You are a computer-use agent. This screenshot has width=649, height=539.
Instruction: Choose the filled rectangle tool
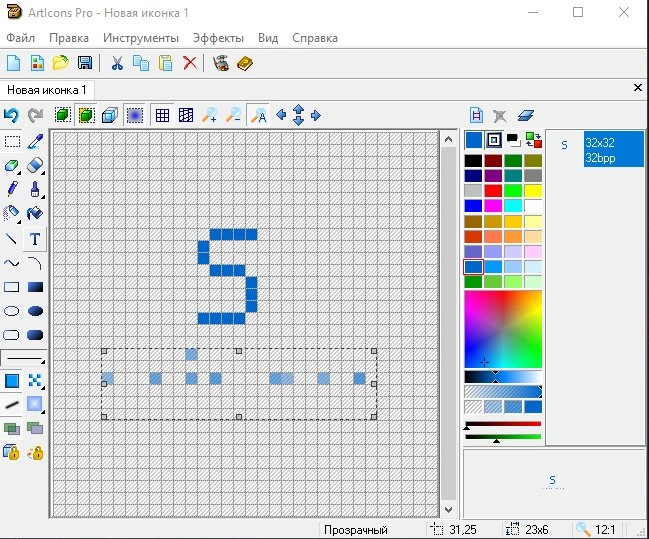click(35, 287)
